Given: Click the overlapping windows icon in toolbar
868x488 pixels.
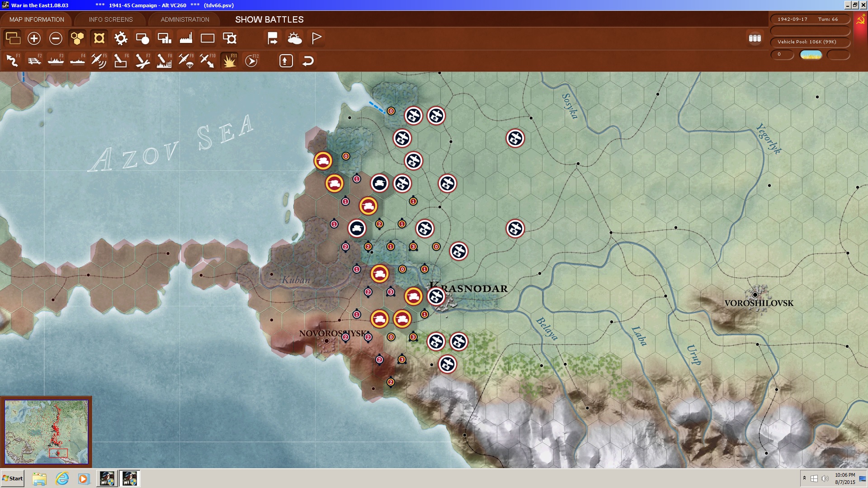Looking at the screenshot, I should (x=13, y=38).
